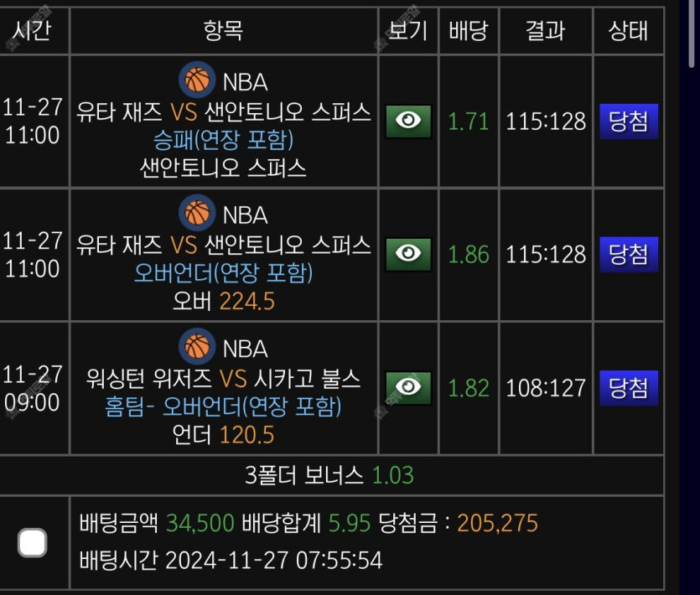
Task: Click the 당첨 status for odds 1.86
Action: pos(629,255)
